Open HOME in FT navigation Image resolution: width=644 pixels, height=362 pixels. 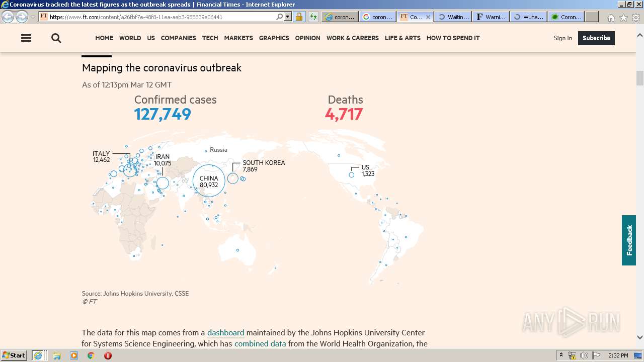click(104, 38)
